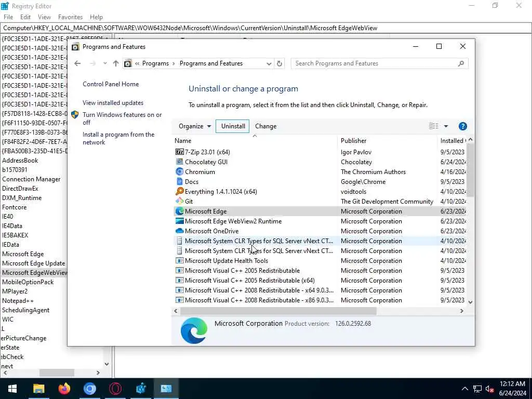Select the AddressBook registry key
The image size is (532, 399).
click(20, 161)
